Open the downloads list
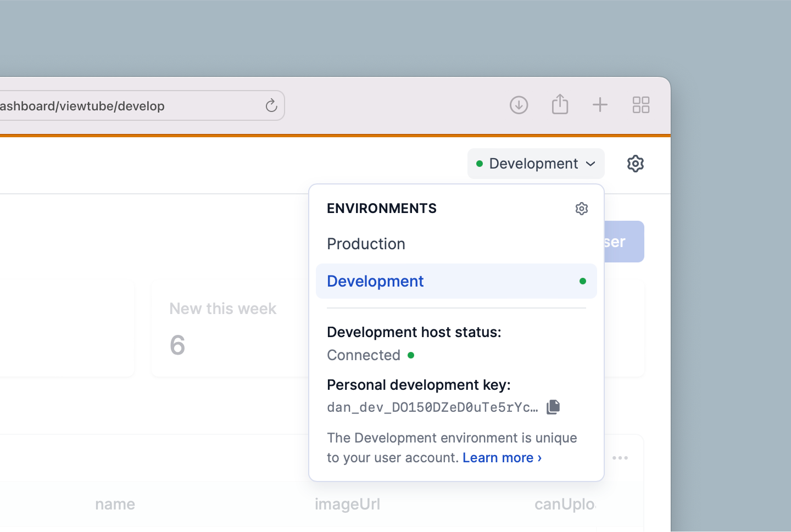Image resolution: width=791 pixels, height=532 pixels. tap(518, 104)
